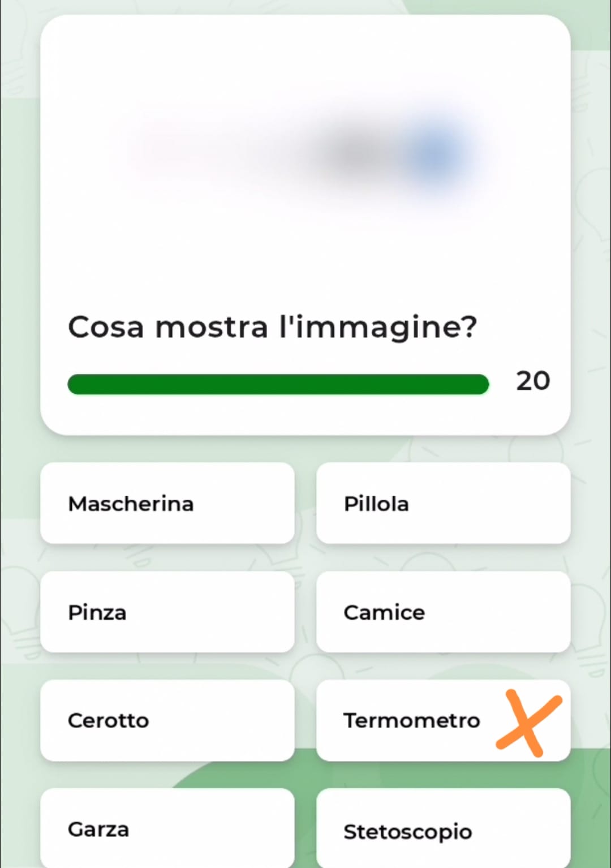Click the timer number 20

(x=532, y=381)
